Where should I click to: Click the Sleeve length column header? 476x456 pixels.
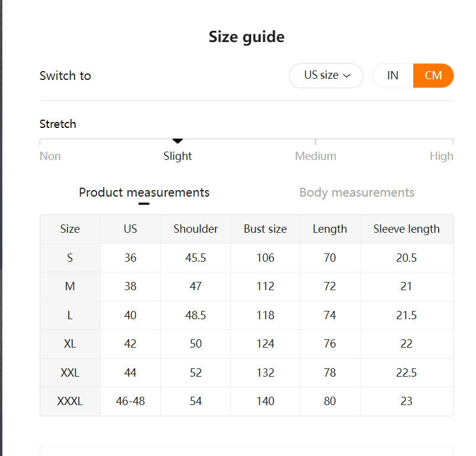click(406, 229)
